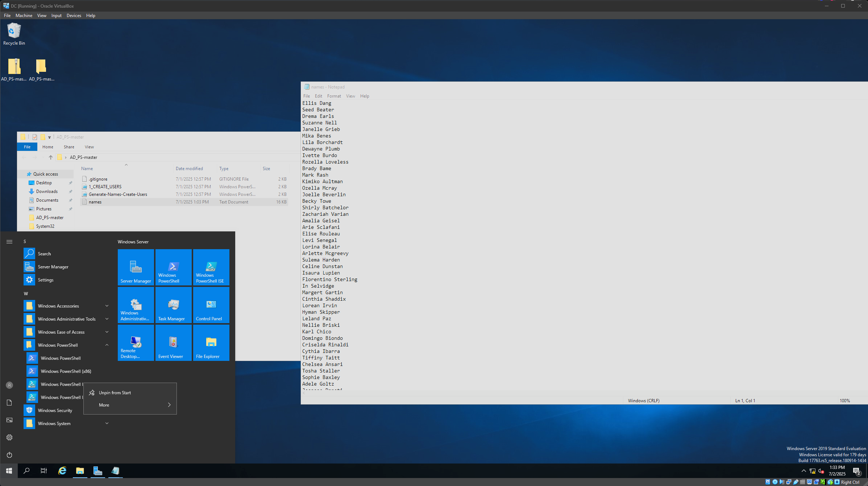Open the Notepad Edit menu
The width and height of the screenshot is (868, 486).
point(318,96)
